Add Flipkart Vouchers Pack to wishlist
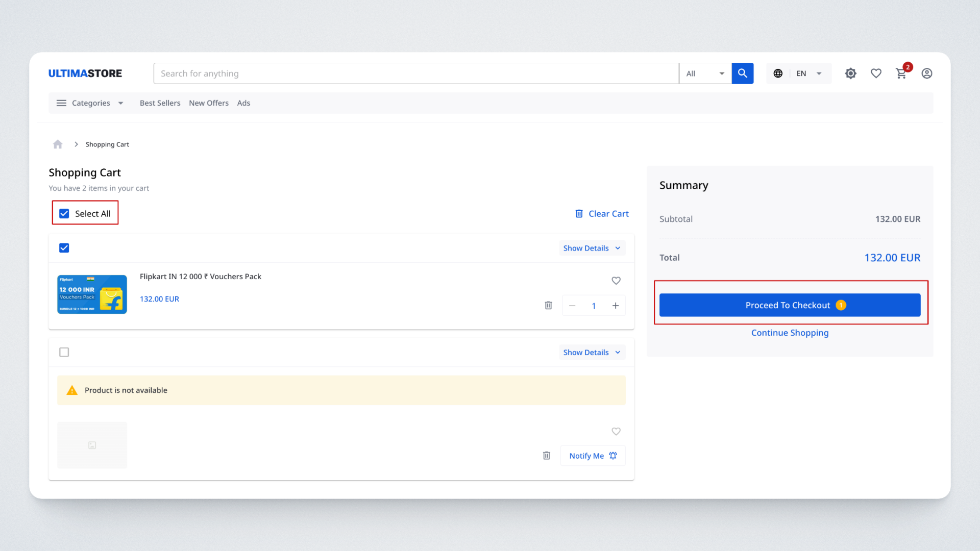980x551 pixels. click(616, 281)
